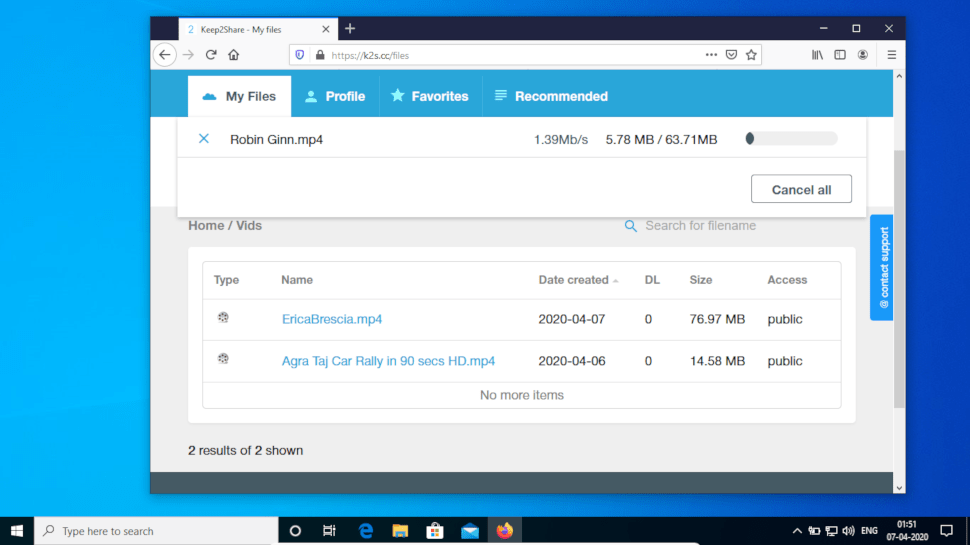Go back with the browser back arrow
This screenshot has width=970, height=545.
(165, 55)
